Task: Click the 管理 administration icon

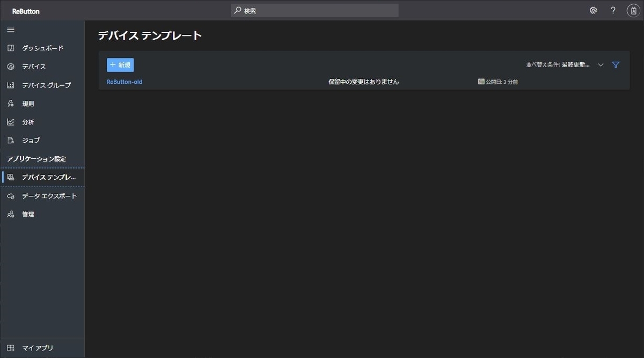Action: tap(10, 214)
